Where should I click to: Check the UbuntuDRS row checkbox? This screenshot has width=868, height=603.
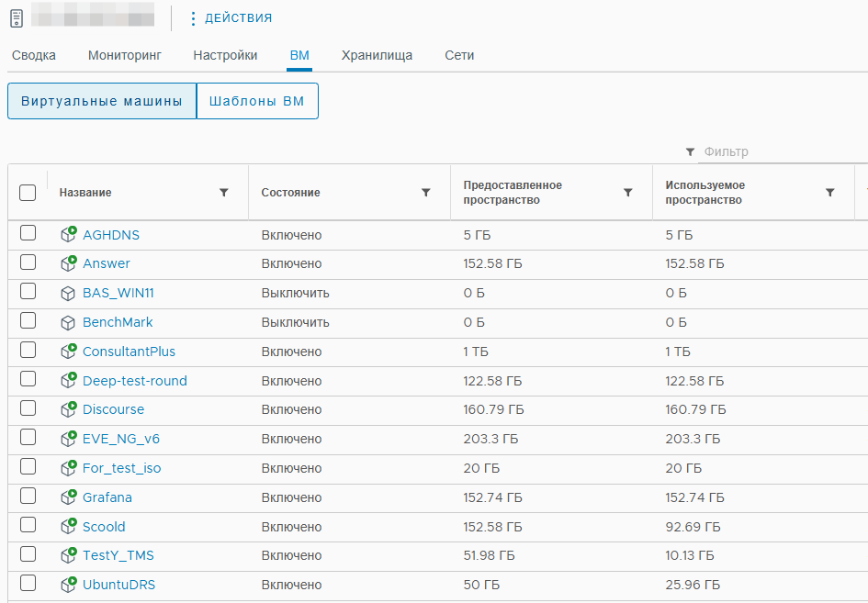coord(28,583)
